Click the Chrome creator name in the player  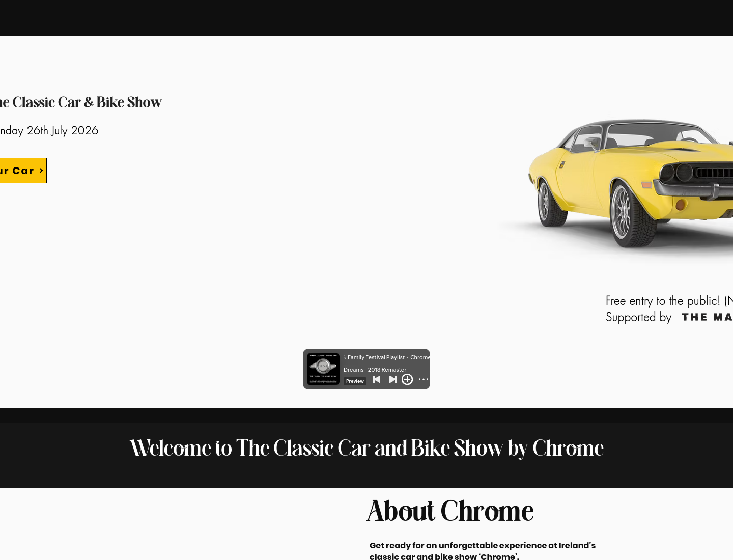pos(420,357)
